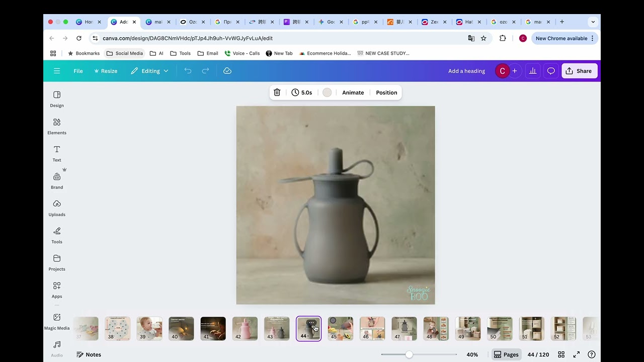Open the Design panel
Image resolution: width=644 pixels, height=362 pixels.
pos(57,99)
